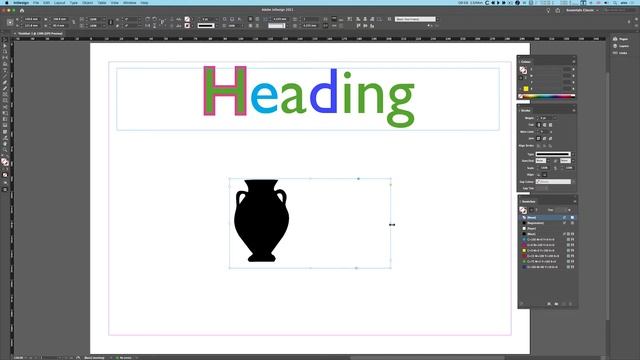This screenshot has width=640, height=360.
Task: Open the Start arrowhead dropdown
Action: (x=542, y=161)
